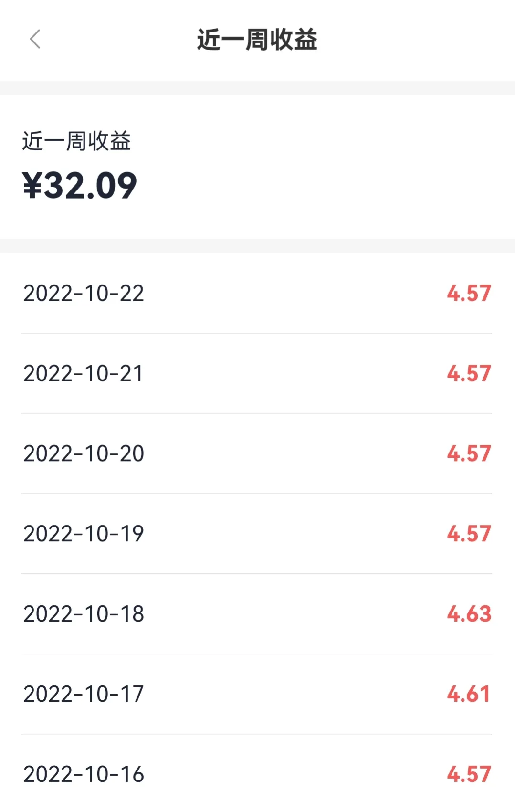515x812 pixels.
Task: Select 4.57 amount for 2022-10-20
Action: point(469,453)
